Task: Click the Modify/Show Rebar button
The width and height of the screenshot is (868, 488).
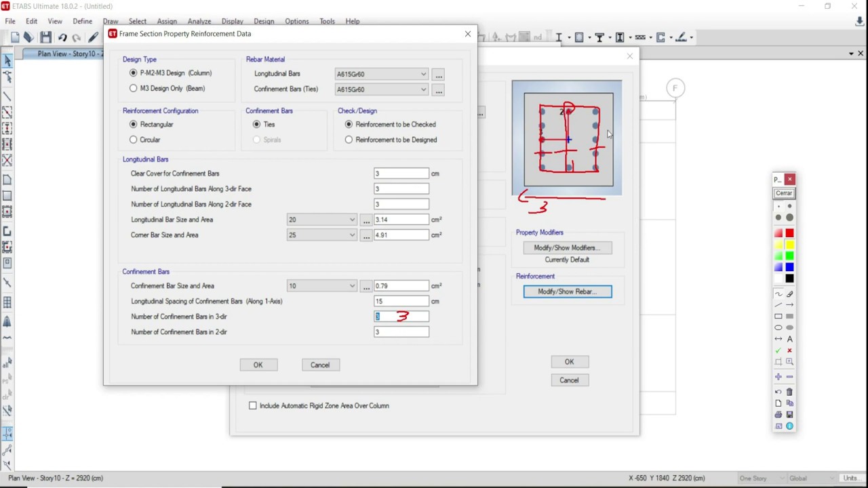Action: click(568, 291)
